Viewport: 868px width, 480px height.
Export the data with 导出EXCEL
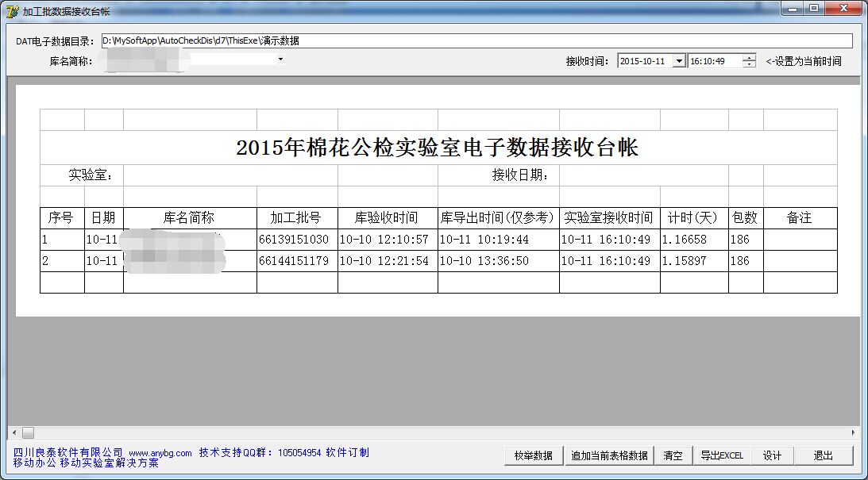[x=721, y=455]
